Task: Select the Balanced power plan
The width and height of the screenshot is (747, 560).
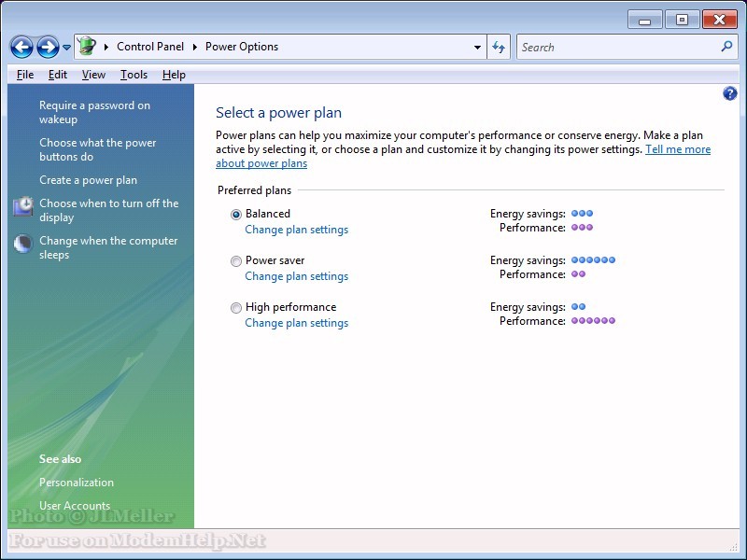Action: point(236,215)
